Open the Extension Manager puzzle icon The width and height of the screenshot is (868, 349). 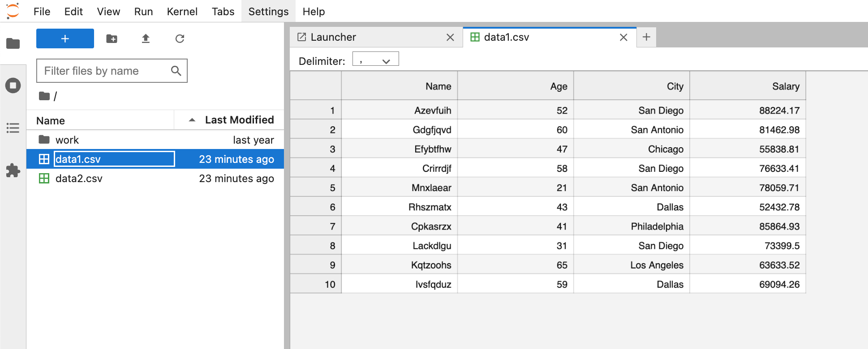(x=13, y=170)
